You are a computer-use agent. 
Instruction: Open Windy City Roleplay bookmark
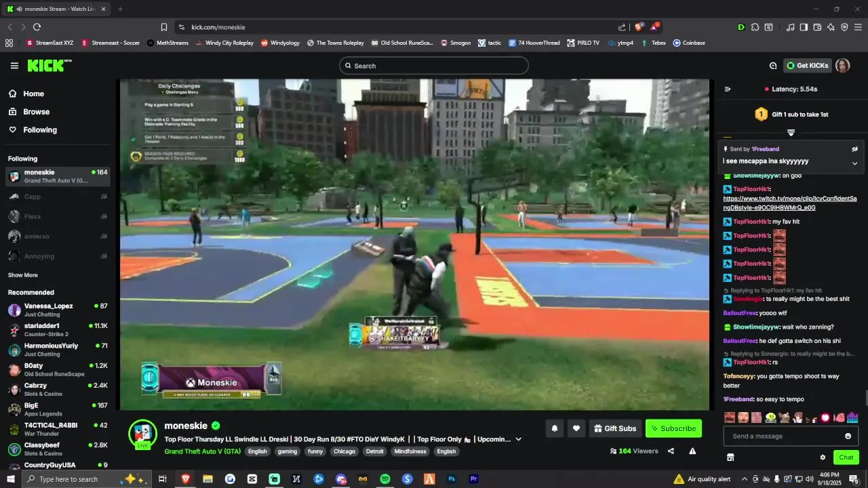pyautogui.click(x=224, y=43)
